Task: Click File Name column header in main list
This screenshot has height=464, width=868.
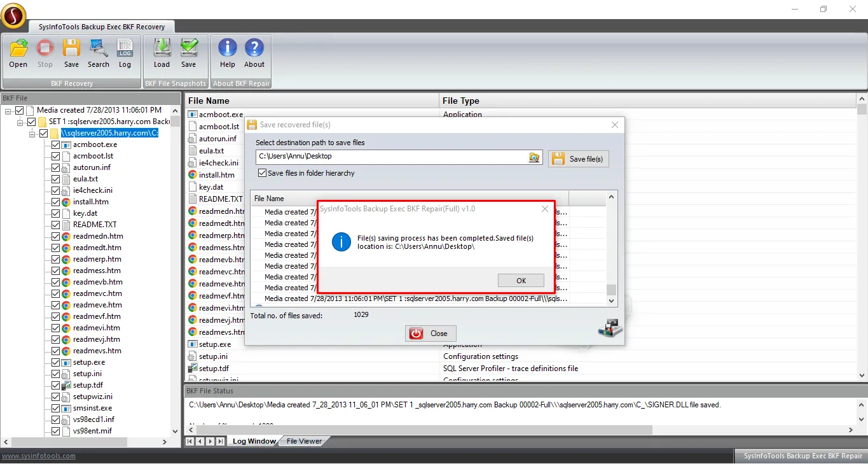Action: pos(312,101)
